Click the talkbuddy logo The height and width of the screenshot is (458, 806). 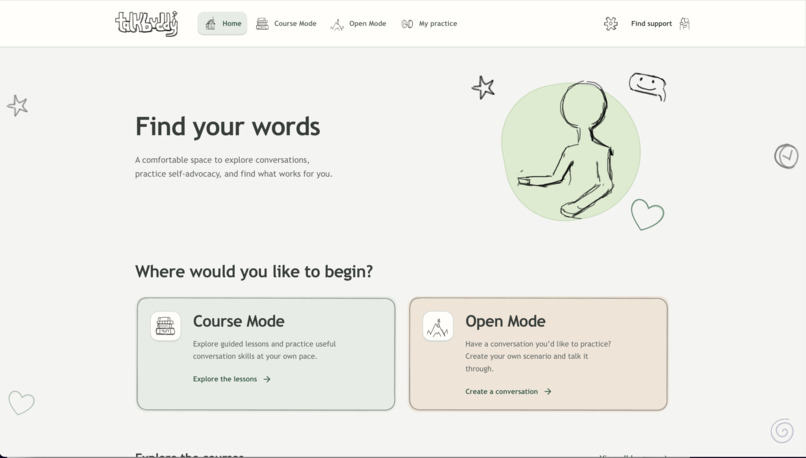(146, 24)
